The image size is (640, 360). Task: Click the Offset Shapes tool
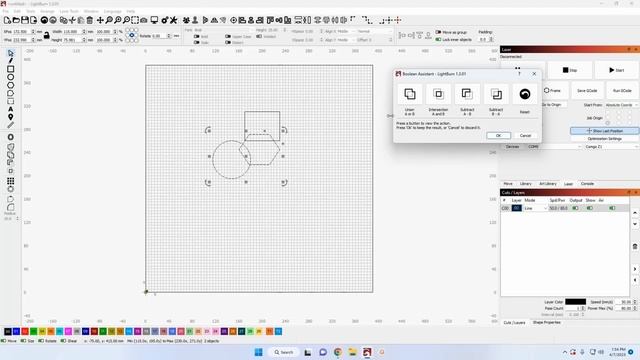point(11,137)
